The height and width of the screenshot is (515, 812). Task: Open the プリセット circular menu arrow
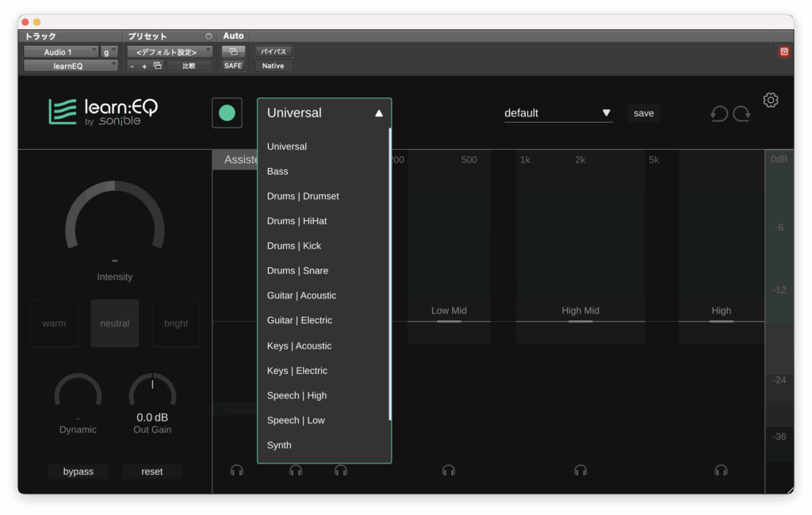tap(209, 36)
